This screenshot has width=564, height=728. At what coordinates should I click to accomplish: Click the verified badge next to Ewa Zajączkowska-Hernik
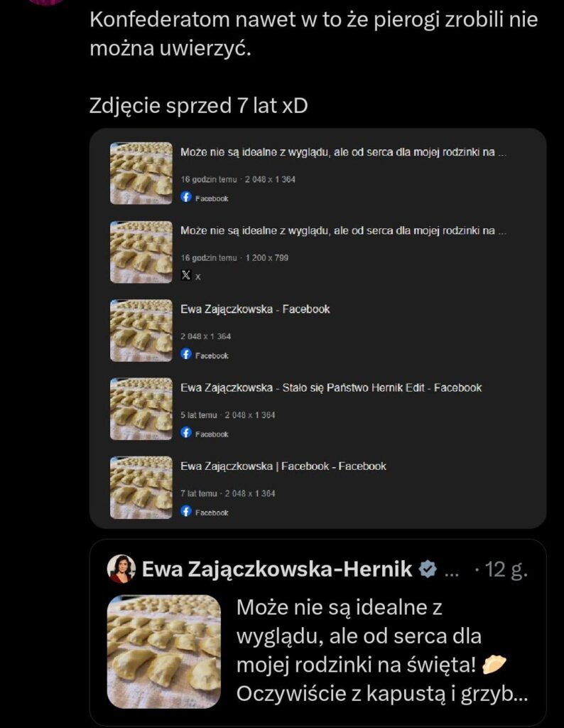426,568
